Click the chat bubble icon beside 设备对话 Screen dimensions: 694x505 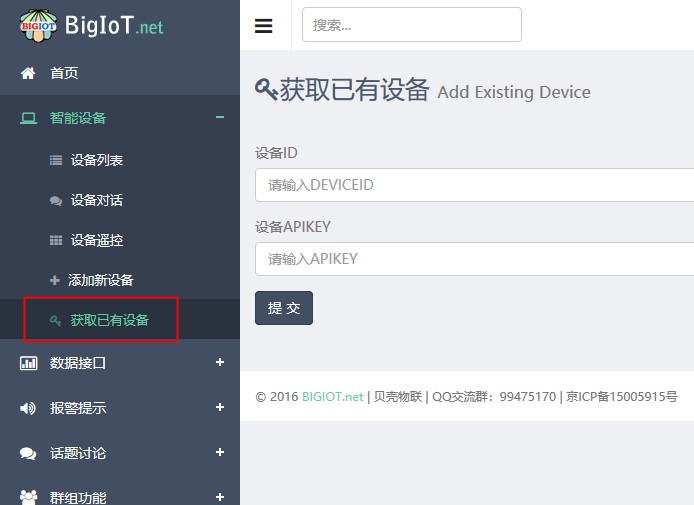pyautogui.click(x=56, y=200)
